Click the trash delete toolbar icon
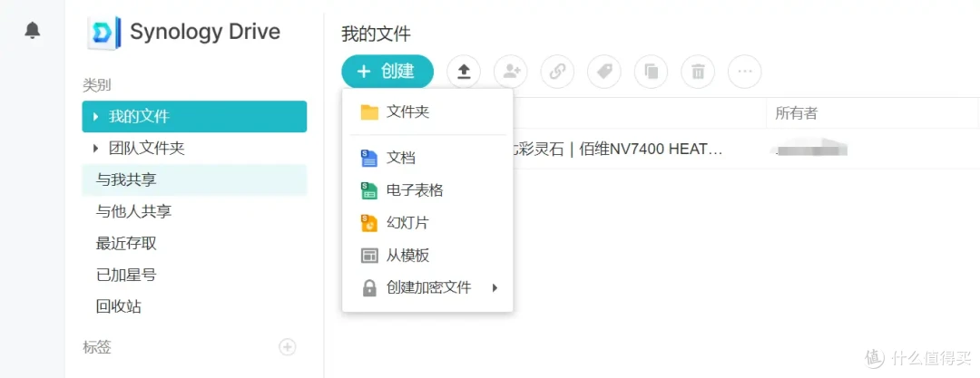980x378 pixels. tap(698, 72)
